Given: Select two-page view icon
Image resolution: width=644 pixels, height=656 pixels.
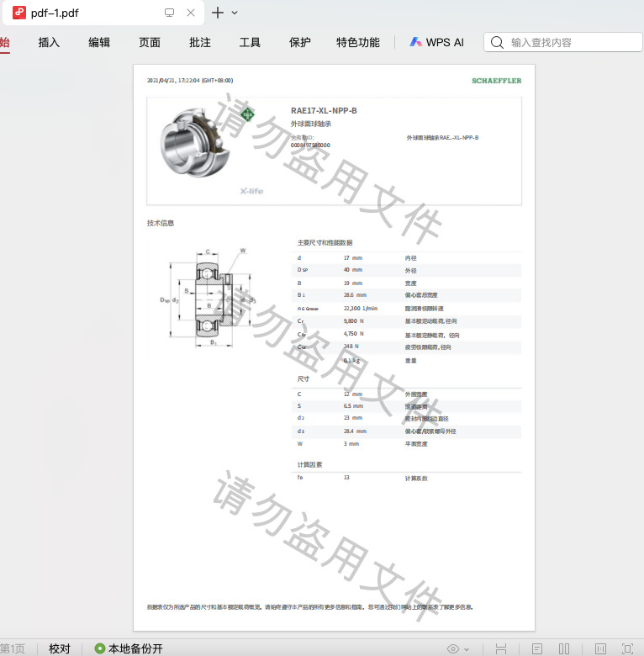Looking at the screenshot, I should click(x=564, y=649).
